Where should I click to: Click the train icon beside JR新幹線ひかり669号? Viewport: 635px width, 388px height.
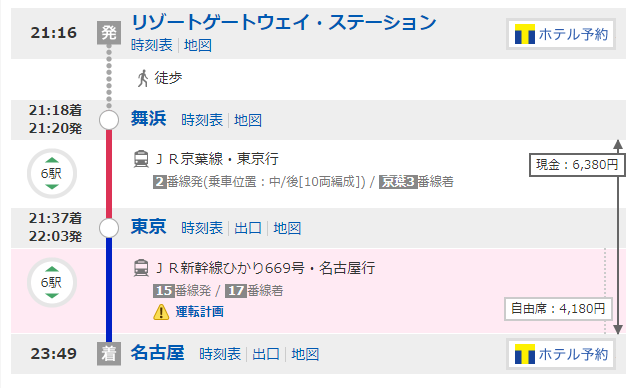point(141,268)
